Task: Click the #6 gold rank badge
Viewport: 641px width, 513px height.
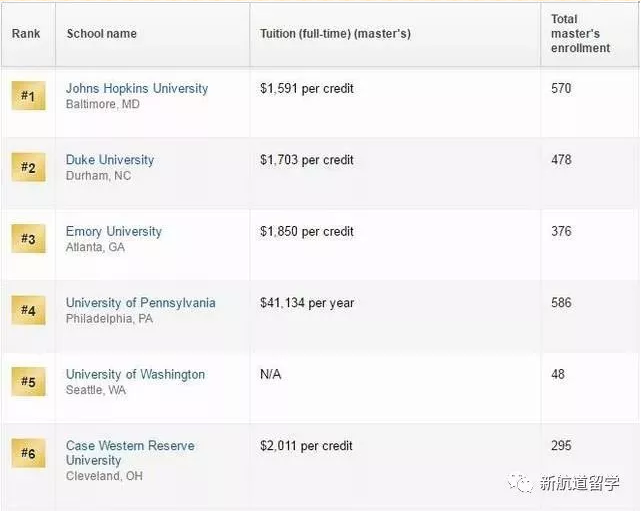Action: click(28, 454)
